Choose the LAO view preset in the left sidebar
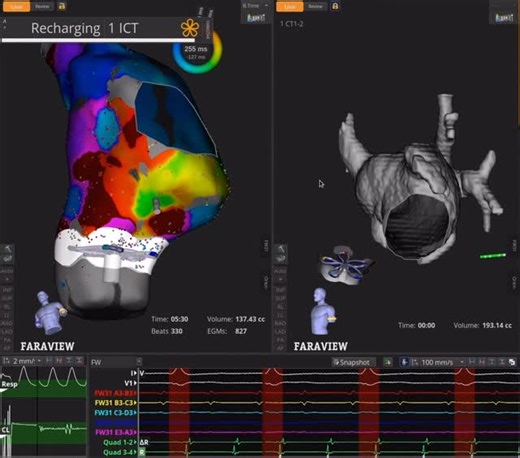The image size is (520, 458). coord(7,331)
